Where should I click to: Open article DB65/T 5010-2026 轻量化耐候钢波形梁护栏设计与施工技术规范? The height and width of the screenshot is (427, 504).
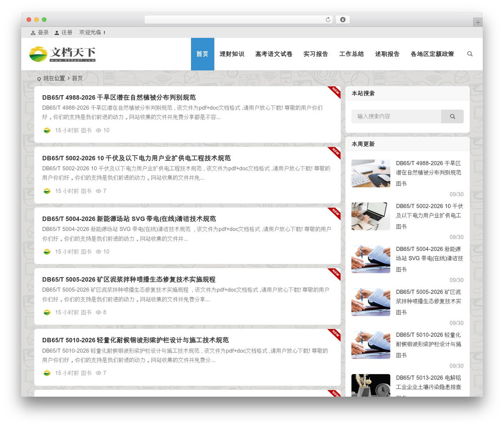[135, 340]
